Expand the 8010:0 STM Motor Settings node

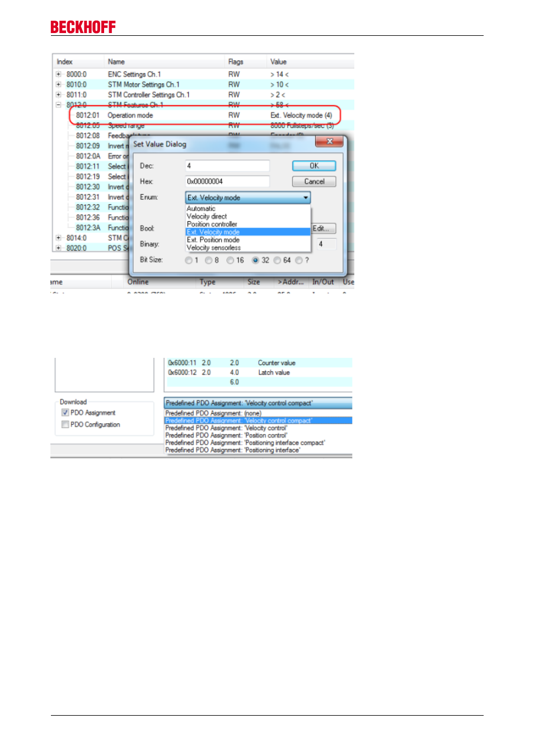coord(58,85)
